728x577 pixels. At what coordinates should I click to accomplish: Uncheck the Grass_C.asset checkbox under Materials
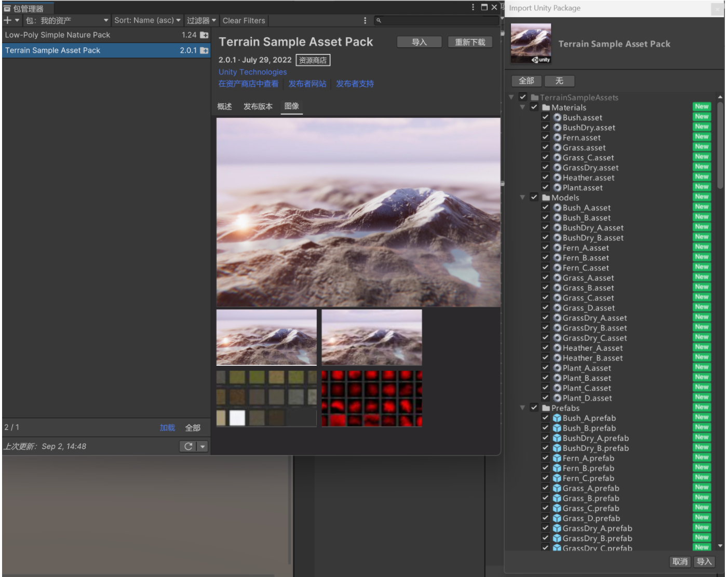pyautogui.click(x=546, y=157)
